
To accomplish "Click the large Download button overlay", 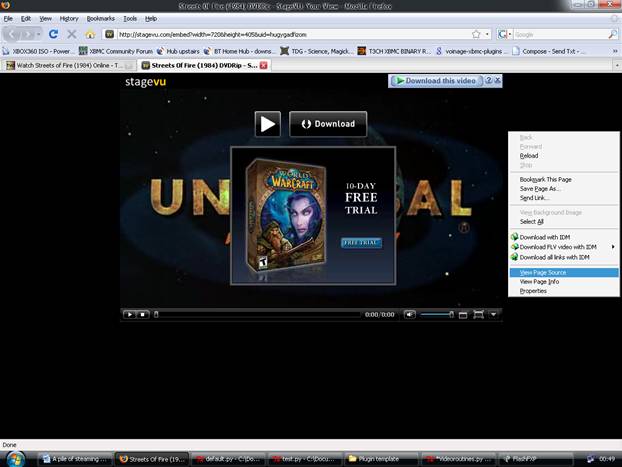I will coord(328,124).
